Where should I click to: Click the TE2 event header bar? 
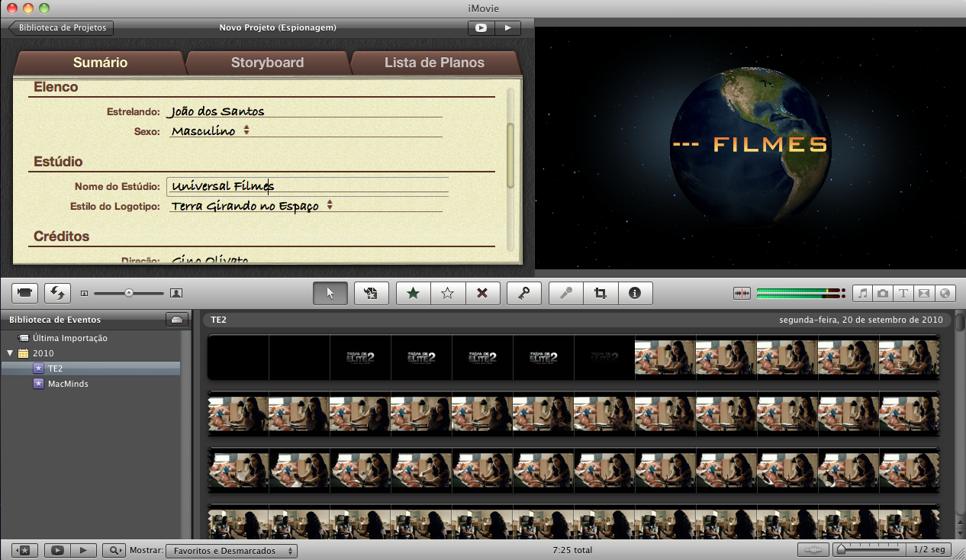pos(578,320)
